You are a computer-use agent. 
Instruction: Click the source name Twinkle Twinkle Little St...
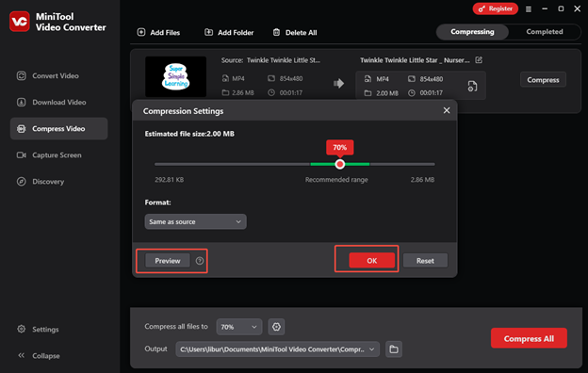point(284,60)
